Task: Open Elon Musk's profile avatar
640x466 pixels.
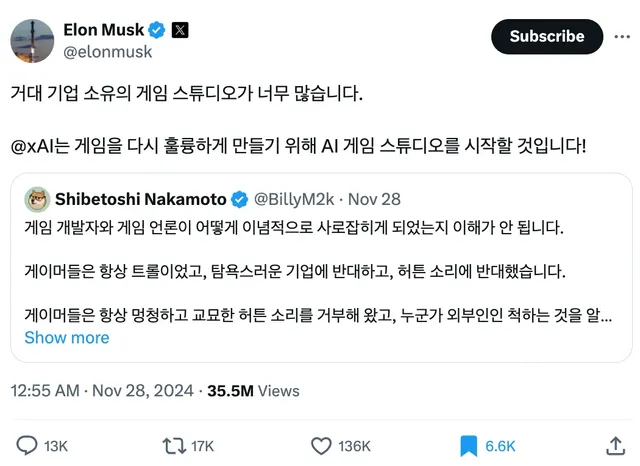Action: point(31,40)
